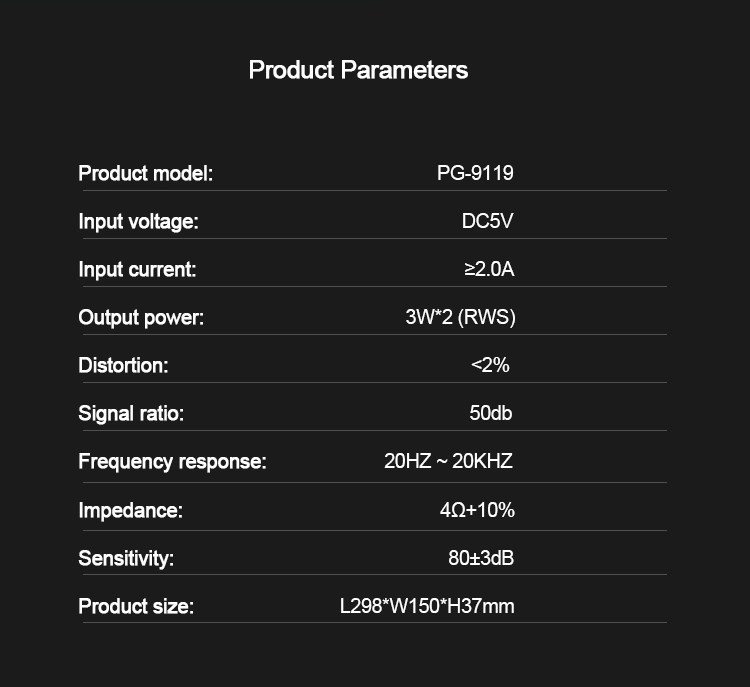The image size is (750, 687).
Task: Select the Input voltage label
Action: click(x=139, y=221)
